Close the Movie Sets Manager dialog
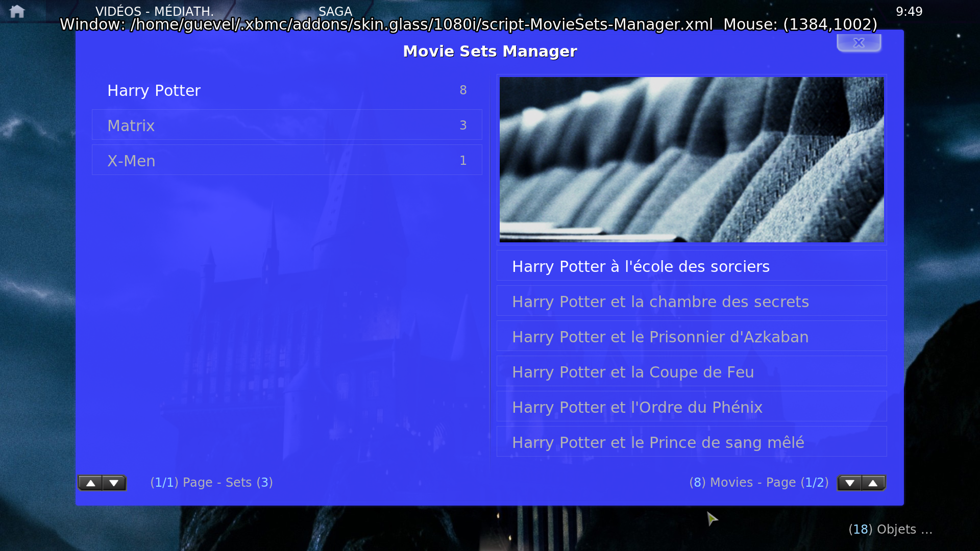Viewport: 980px width, 551px height. point(859,43)
